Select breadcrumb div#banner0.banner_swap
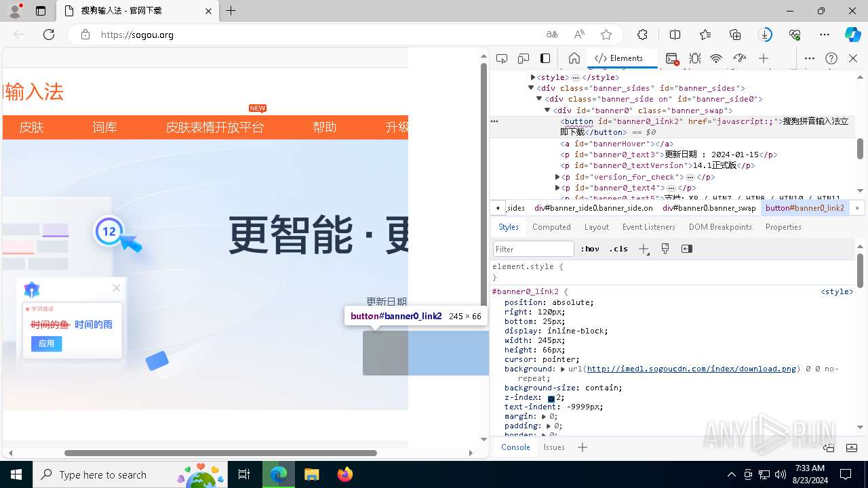 709,208
